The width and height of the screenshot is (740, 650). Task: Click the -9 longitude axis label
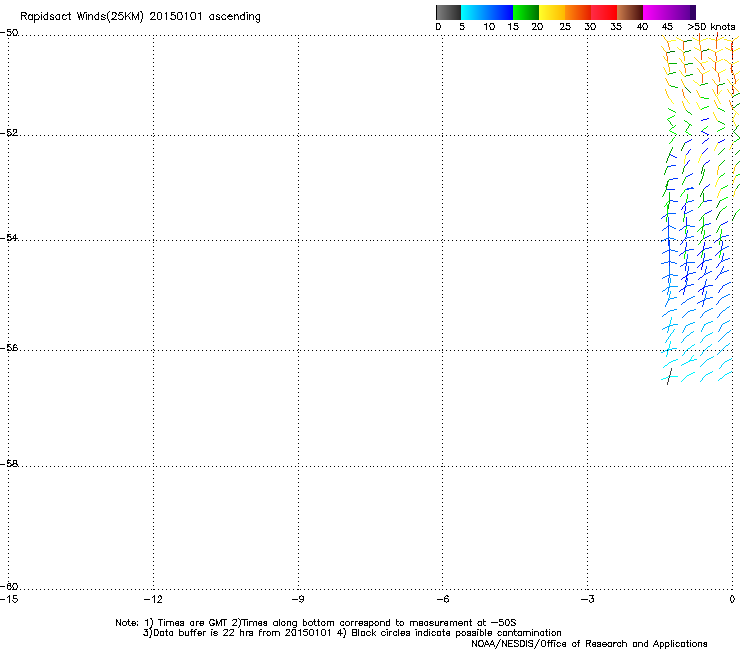tap(297, 599)
